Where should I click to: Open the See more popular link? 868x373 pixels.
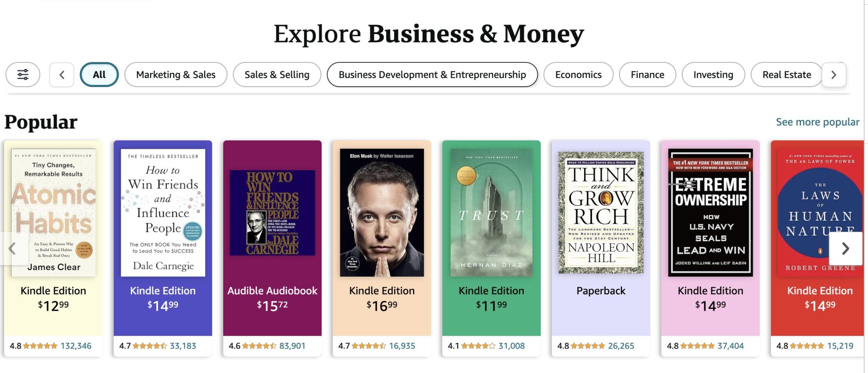click(817, 122)
